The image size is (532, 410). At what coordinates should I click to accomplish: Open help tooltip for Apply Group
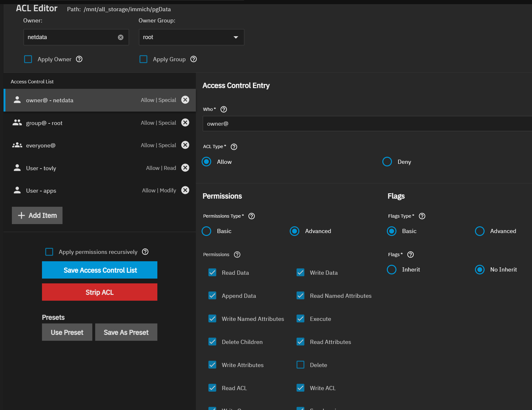tap(194, 59)
